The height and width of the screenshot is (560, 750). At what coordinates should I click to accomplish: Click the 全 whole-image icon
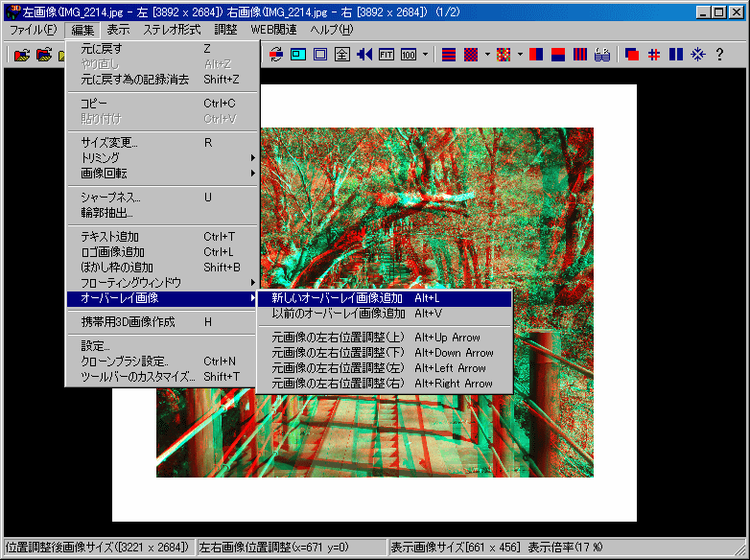pyautogui.click(x=342, y=55)
